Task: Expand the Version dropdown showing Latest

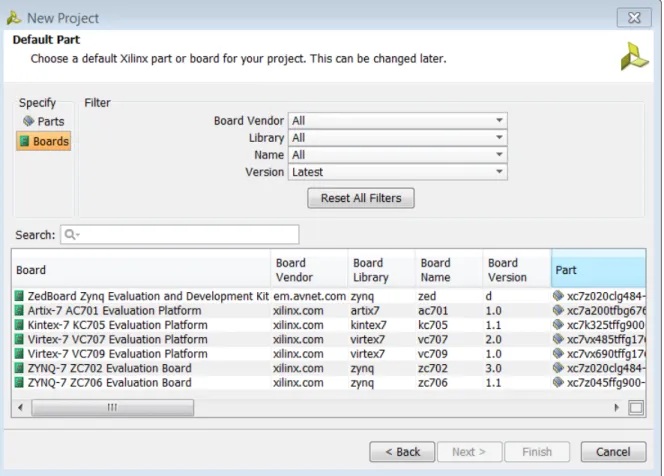Action: (x=398, y=172)
